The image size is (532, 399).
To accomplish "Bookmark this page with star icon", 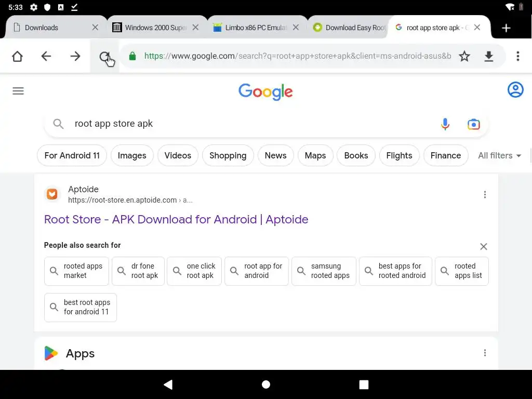I will click(x=464, y=56).
